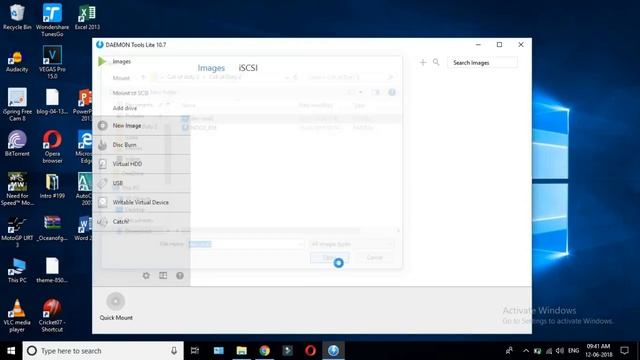This screenshot has width=640, height=360.
Task: Open the Excel 2013 desktop shortcut
Action: click(87, 17)
